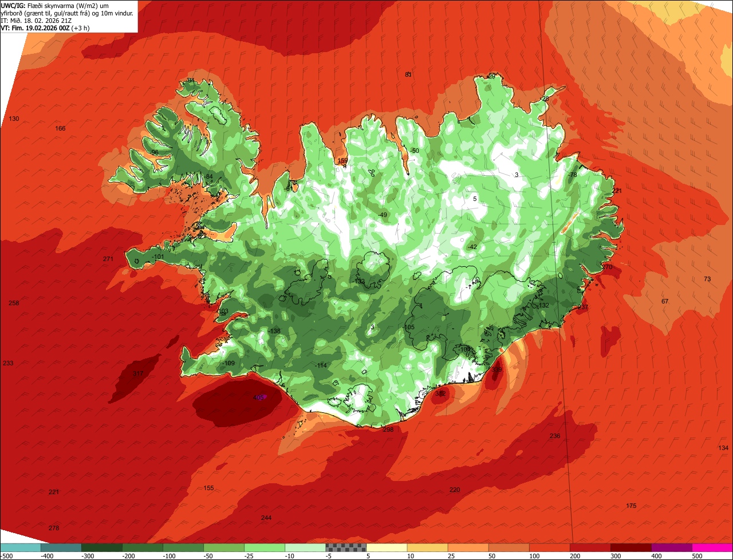Pick the checkered legend swatch for near-zero values
Viewport: 733px width, 560px height.
pos(346,547)
